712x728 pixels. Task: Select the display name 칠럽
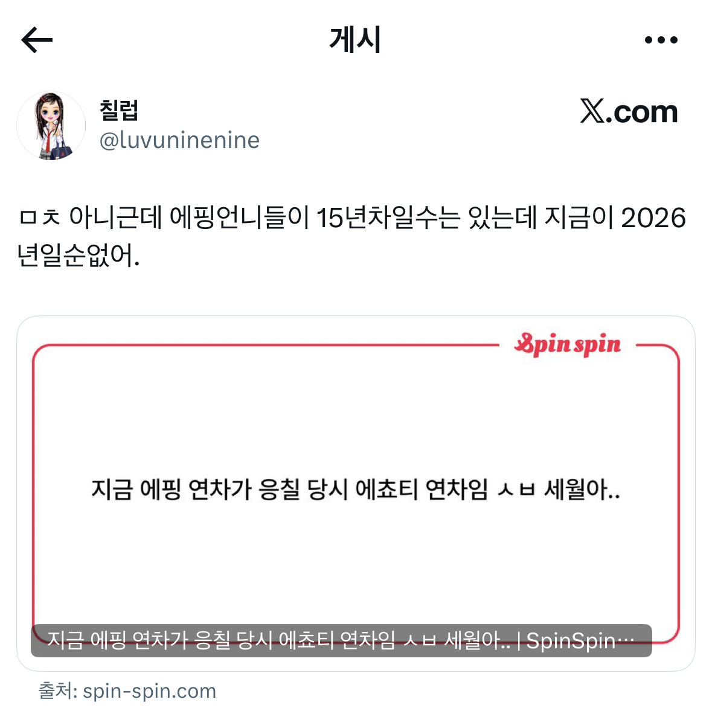tap(119, 110)
